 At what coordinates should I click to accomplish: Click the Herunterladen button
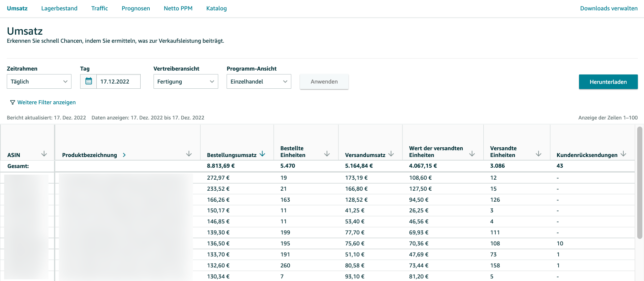pos(608,82)
